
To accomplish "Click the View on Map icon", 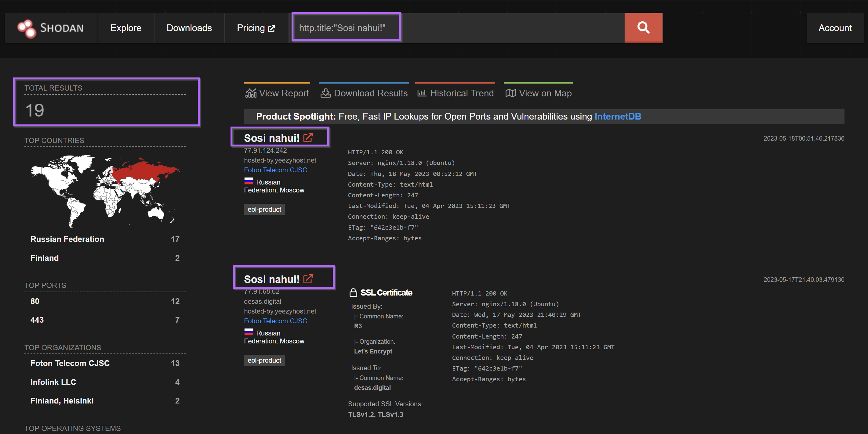I will pos(510,93).
